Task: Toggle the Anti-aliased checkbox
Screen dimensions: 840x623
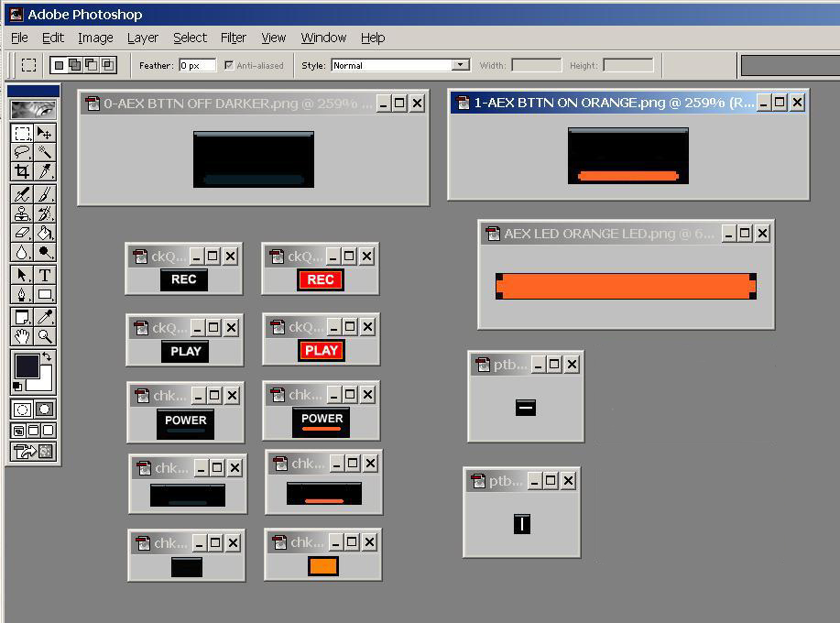Action: (x=229, y=65)
